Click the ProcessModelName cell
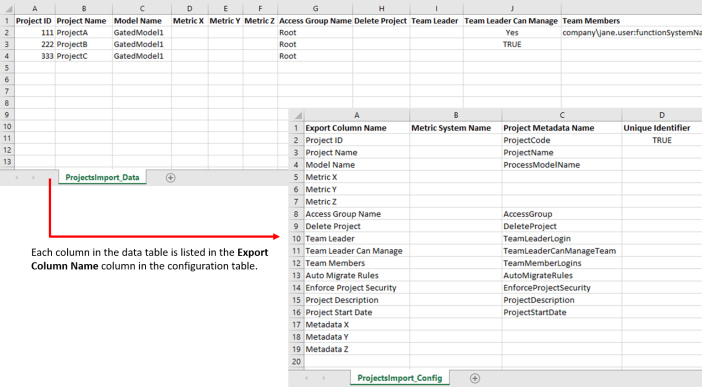Image resolution: width=702 pixels, height=387 pixels. (x=562, y=165)
